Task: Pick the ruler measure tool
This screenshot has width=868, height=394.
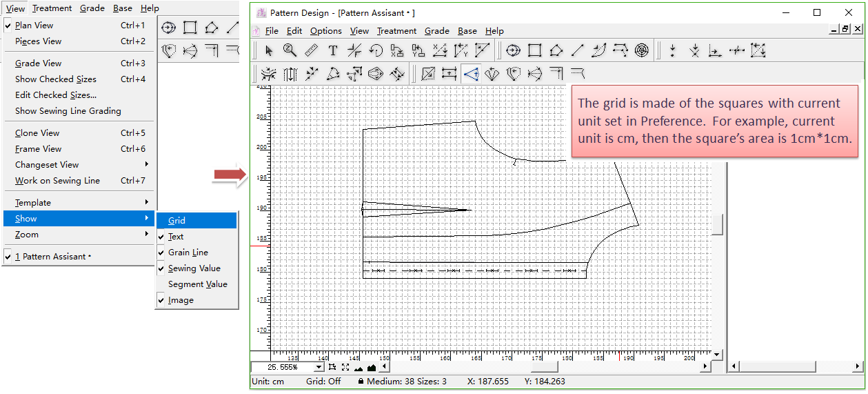Action: [x=311, y=50]
